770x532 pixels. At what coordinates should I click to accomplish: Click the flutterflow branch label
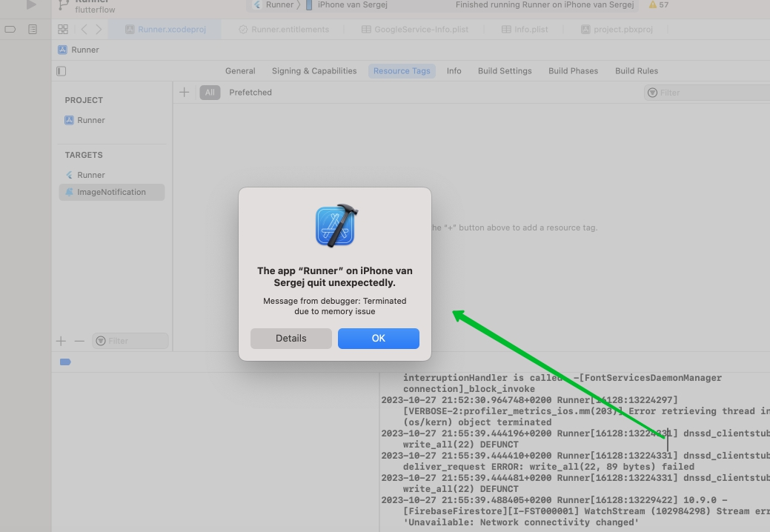pos(96,10)
